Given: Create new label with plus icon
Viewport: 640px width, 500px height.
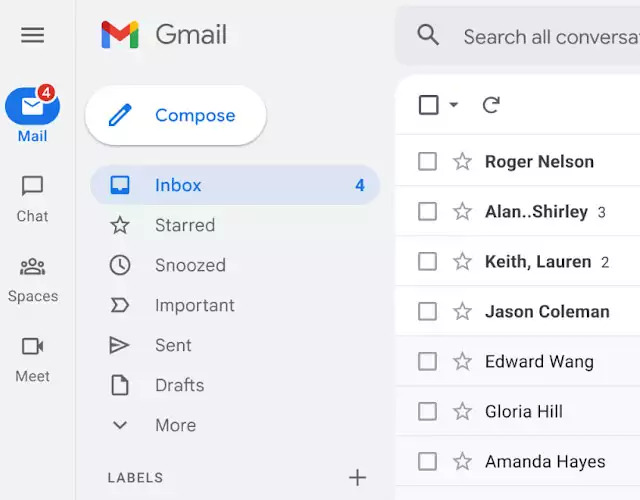Looking at the screenshot, I should 357,478.
